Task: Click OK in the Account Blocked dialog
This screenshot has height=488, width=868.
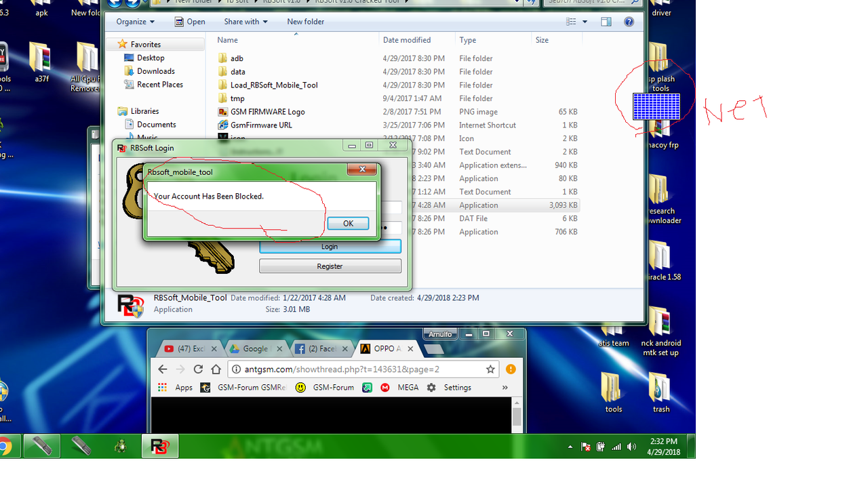Action: [x=348, y=224]
